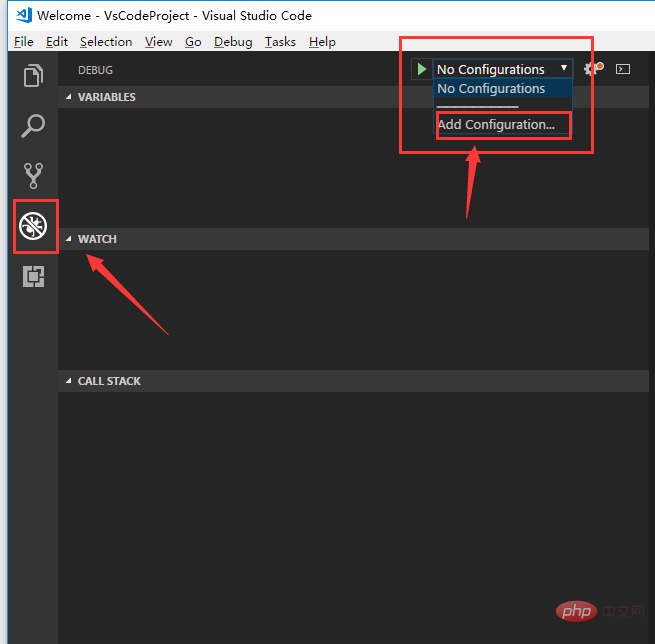
Task: Open the Edit menu
Action: (x=57, y=42)
